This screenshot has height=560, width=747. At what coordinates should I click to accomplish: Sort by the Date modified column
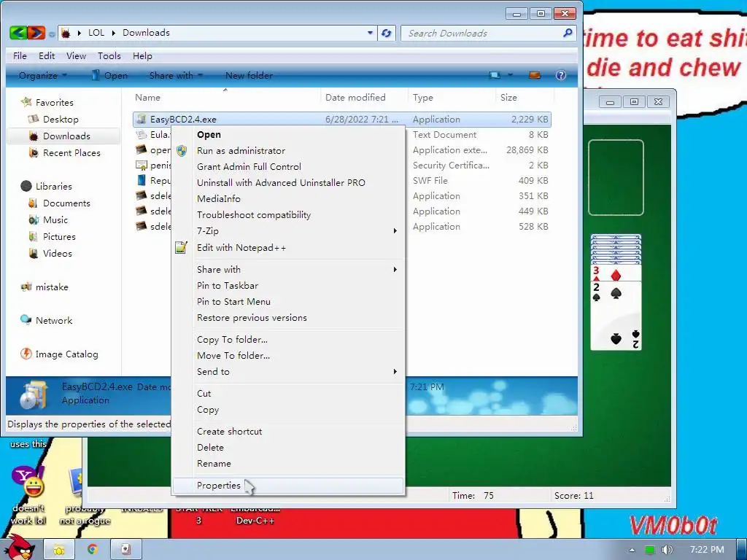tap(355, 98)
